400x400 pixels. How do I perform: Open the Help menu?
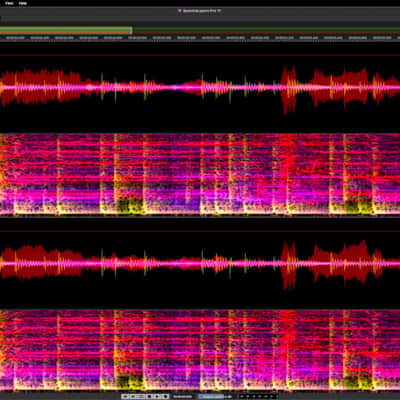click(23, 3)
